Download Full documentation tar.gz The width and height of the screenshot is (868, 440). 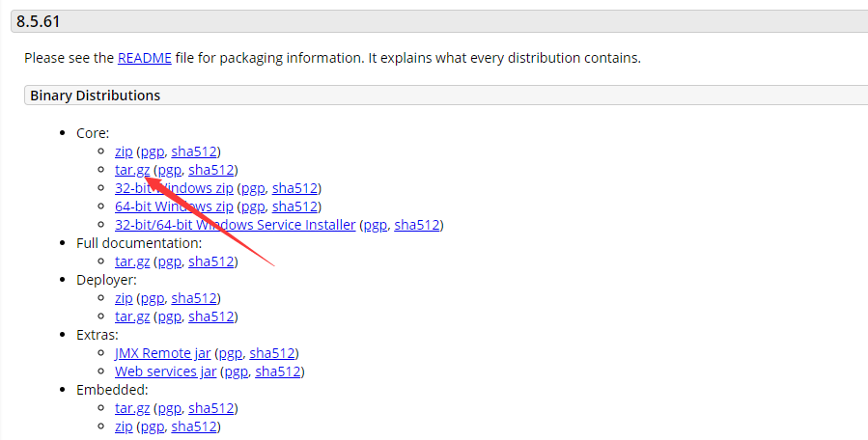(x=131, y=261)
